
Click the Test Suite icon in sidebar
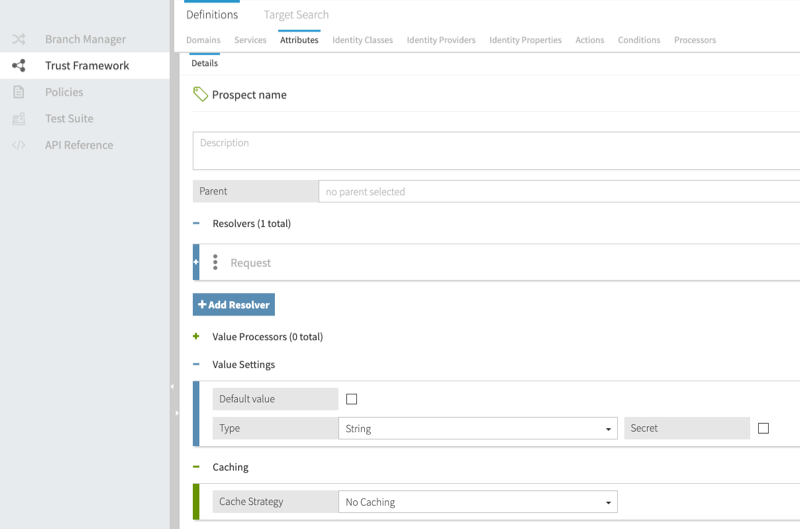coord(18,119)
